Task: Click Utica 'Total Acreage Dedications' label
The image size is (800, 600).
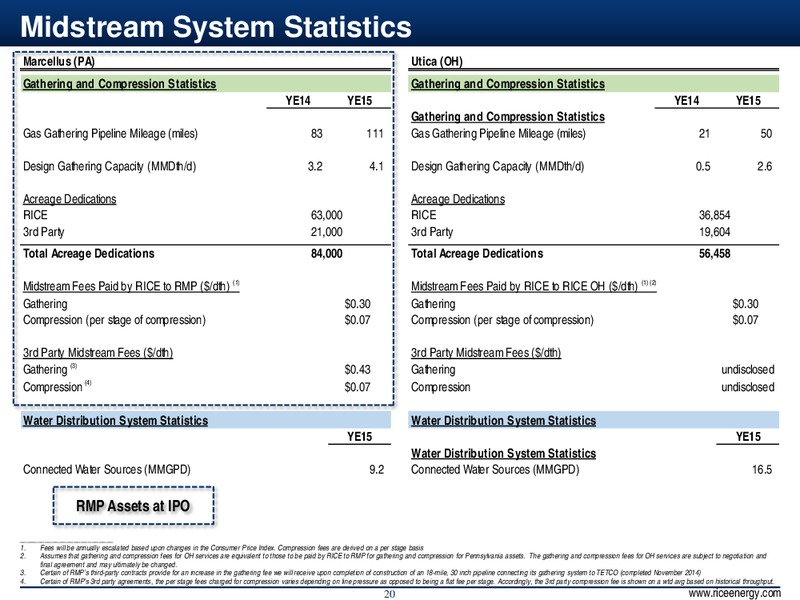Action: [477, 254]
